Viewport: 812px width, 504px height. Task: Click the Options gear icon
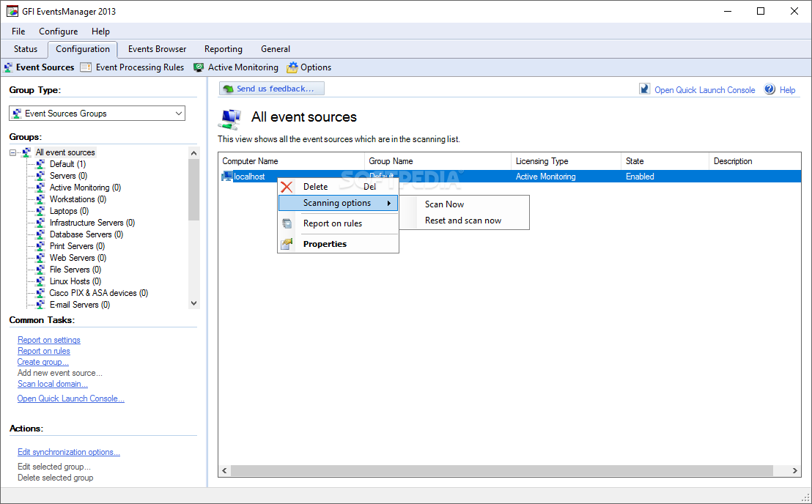point(292,67)
